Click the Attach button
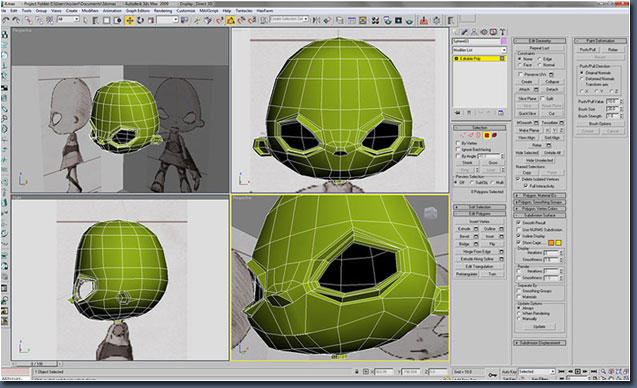637x388 pixels. coord(524,89)
